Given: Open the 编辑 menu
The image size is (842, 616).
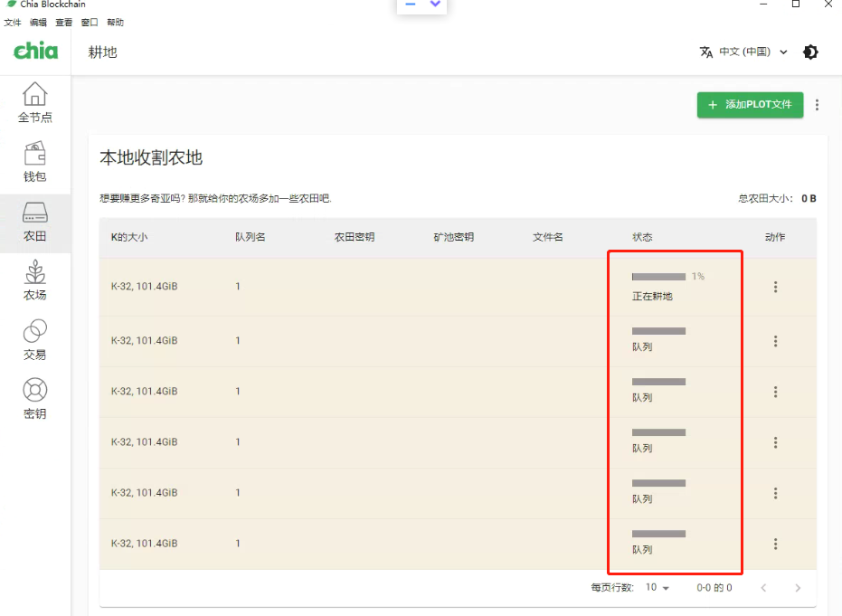Looking at the screenshot, I should pos(38,23).
